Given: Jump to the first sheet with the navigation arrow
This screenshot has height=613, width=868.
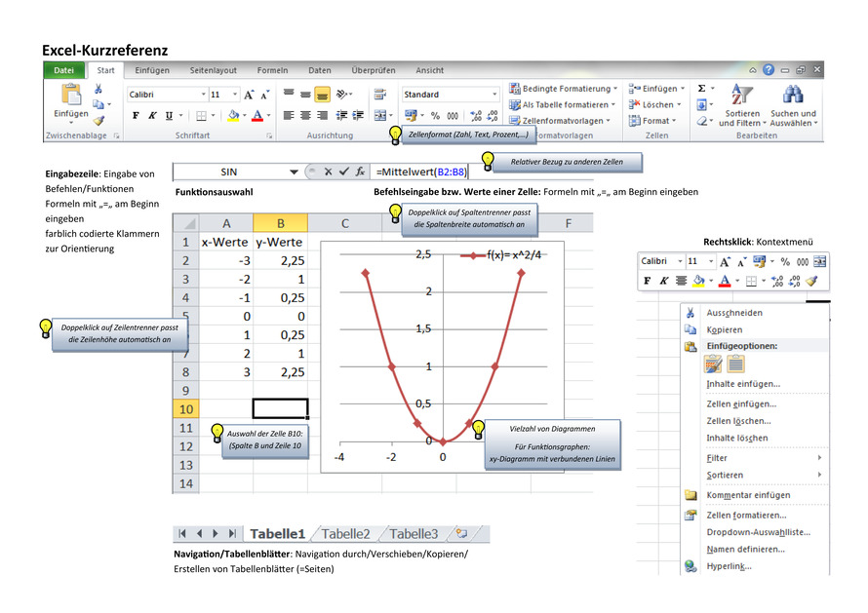Looking at the screenshot, I should [x=182, y=533].
